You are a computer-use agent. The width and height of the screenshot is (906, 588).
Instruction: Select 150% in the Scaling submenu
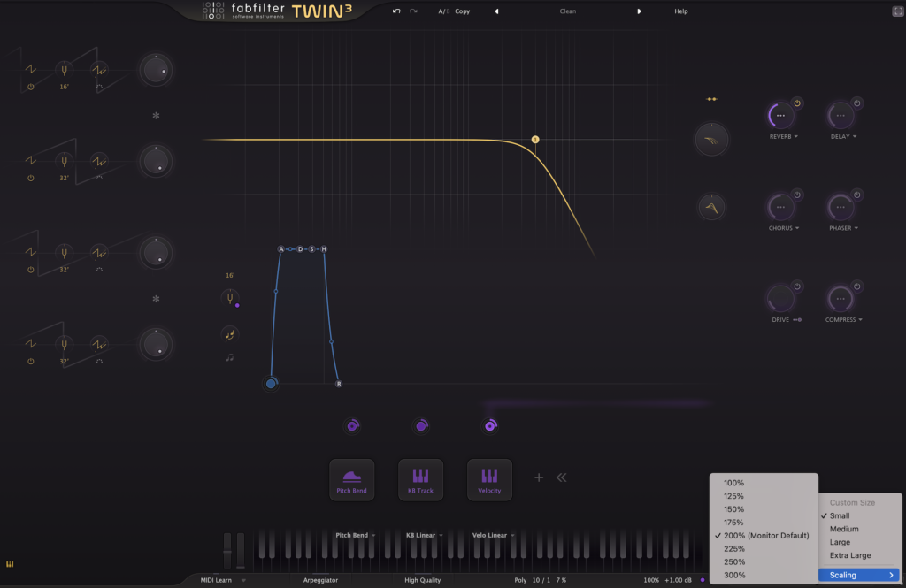click(733, 509)
